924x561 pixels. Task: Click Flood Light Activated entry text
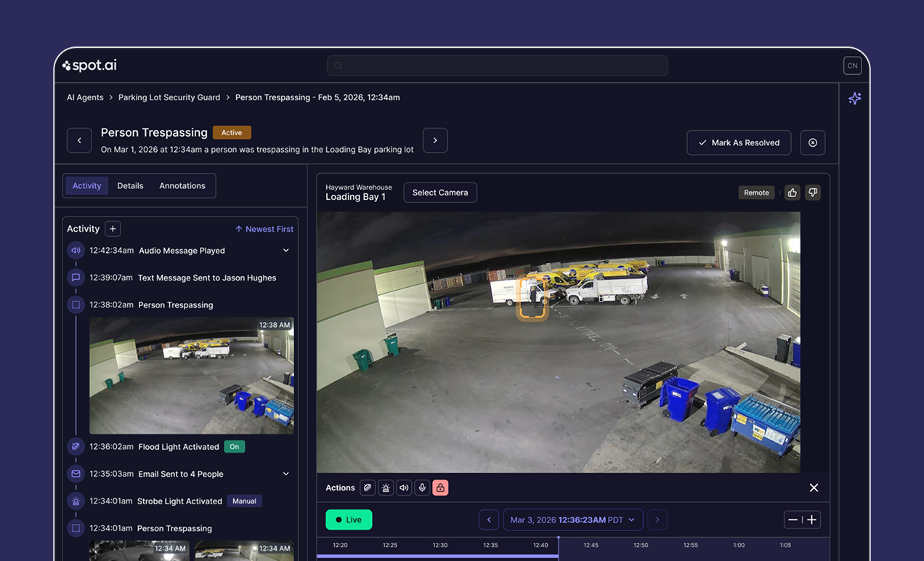coord(179,447)
